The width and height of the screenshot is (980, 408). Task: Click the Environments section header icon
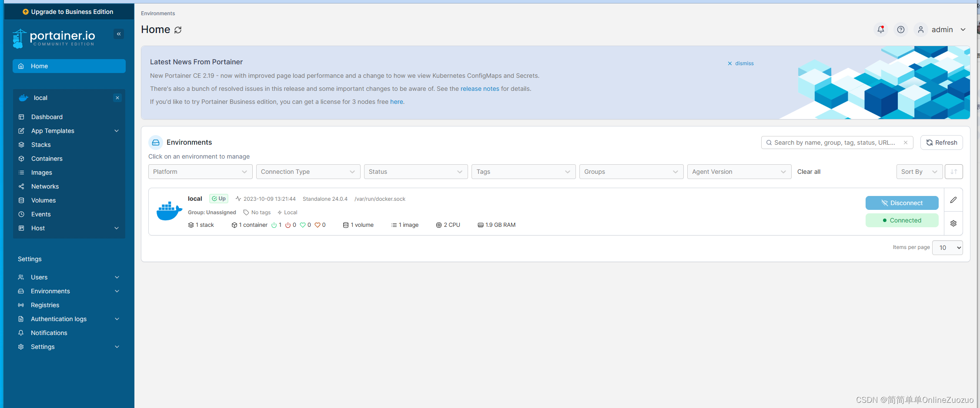click(x=156, y=143)
